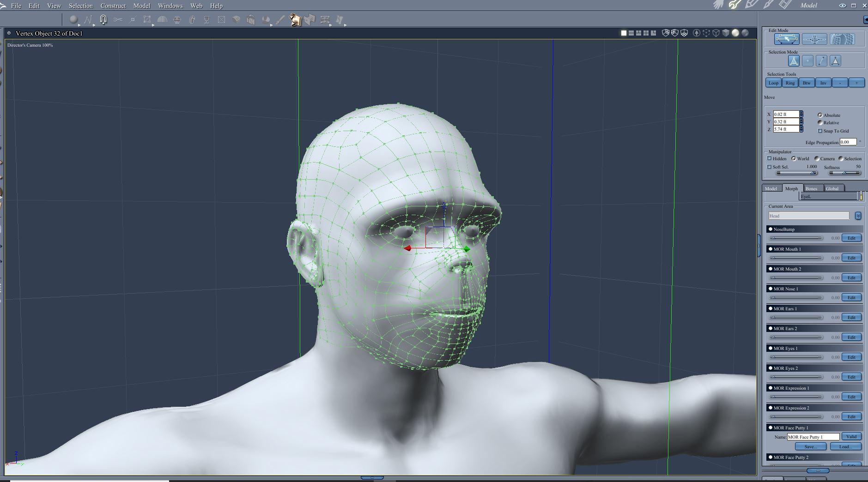Set single-view viewport layout
868x482 pixels.
click(624, 33)
